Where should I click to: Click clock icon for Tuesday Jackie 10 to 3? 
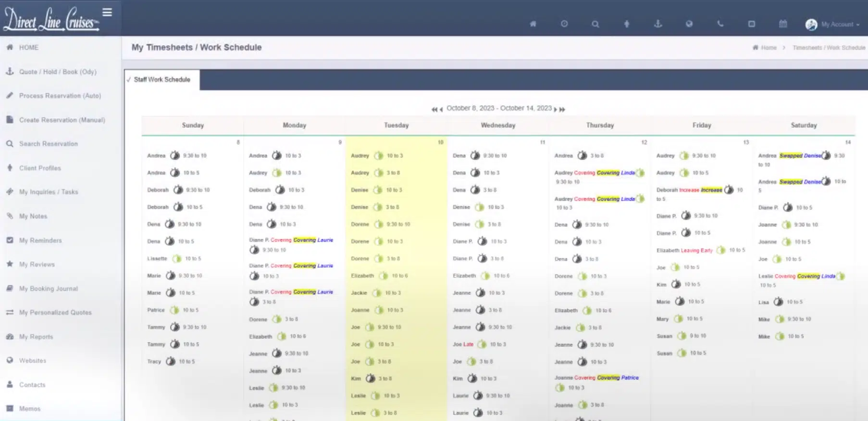click(377, 293)
